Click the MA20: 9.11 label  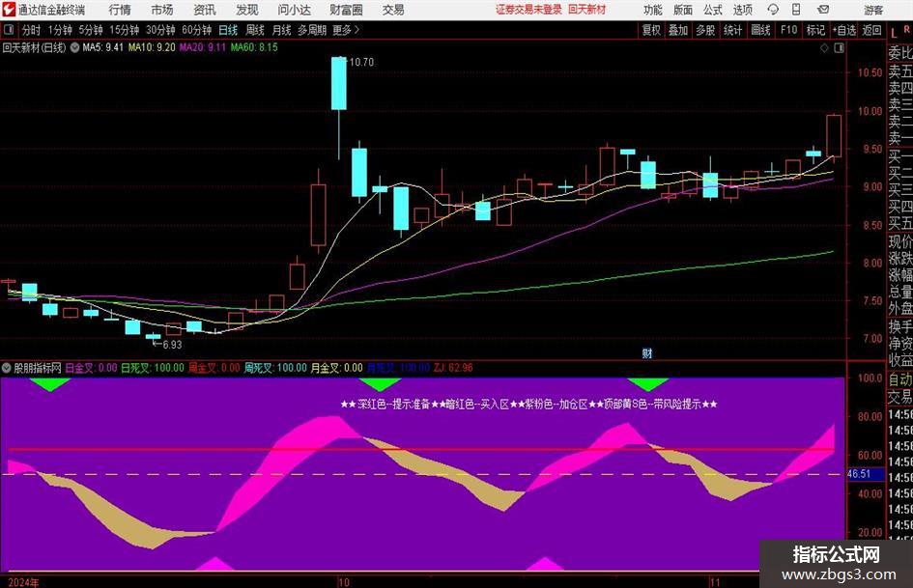tap(202, 47)
